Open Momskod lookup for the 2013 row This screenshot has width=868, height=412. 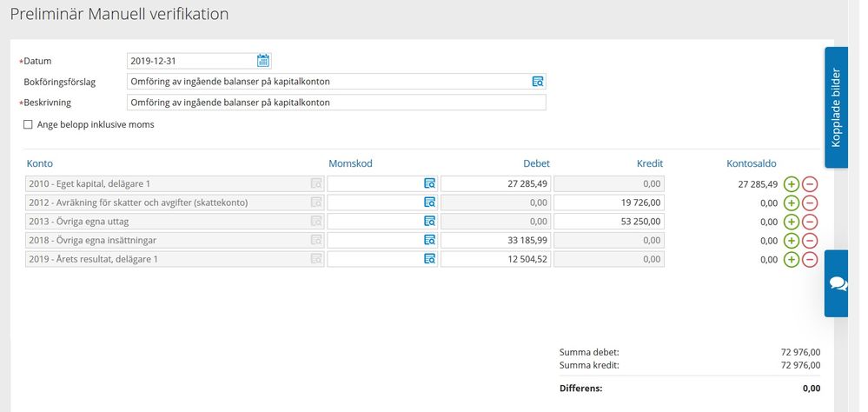click(x=429, y=222)
